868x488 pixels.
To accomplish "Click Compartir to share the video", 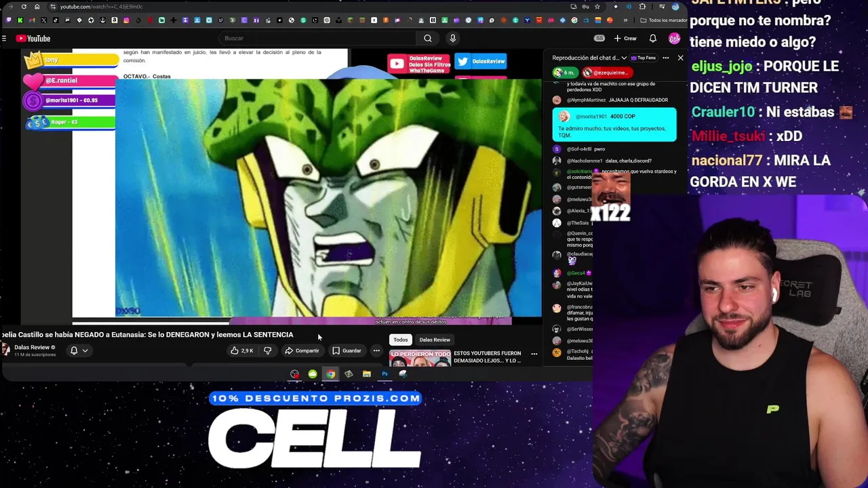I will (x=302, y=351).
